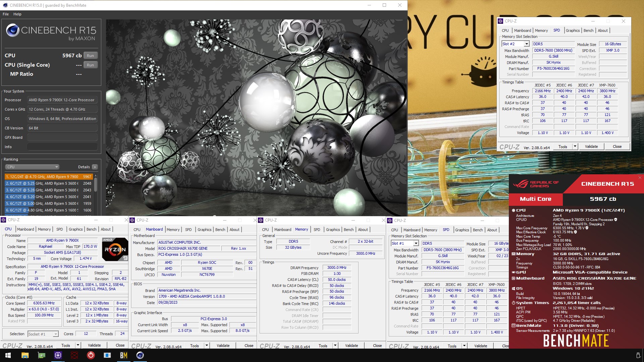Image resolution: width=644 pixels, height=362 pixels.
Task: Open Tools dropdown arrow in top-right CPU-Z
Action: click(x=575, y=146)
